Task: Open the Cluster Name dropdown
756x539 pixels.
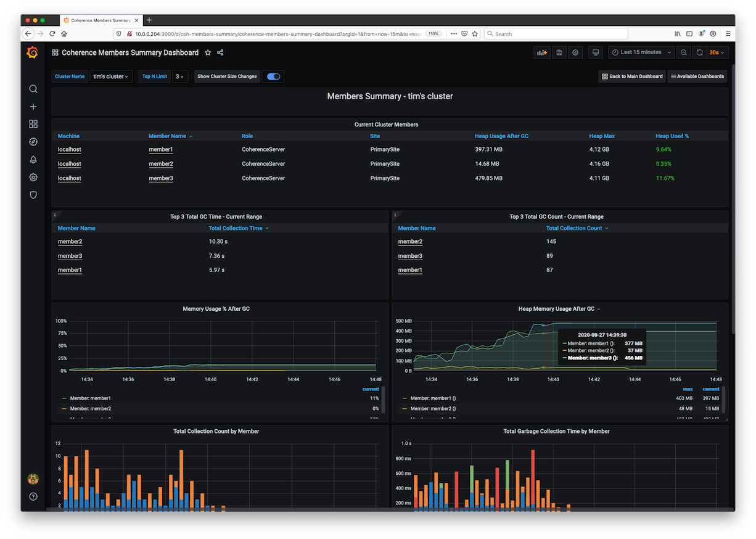Action: (x=111, y=76)
